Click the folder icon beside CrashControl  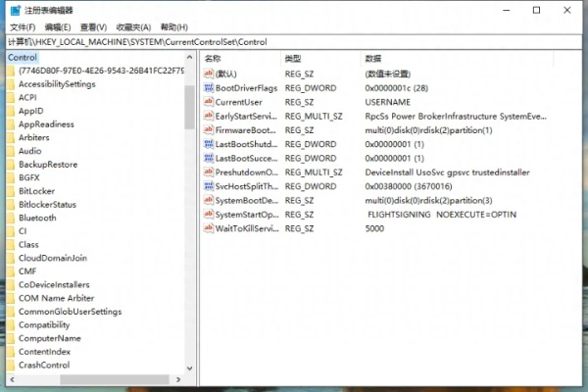tap(10, 365)
